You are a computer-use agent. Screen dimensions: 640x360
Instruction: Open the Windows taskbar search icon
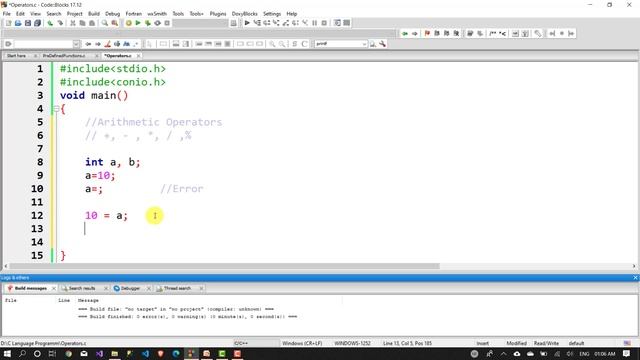click(x=22, y=353)
